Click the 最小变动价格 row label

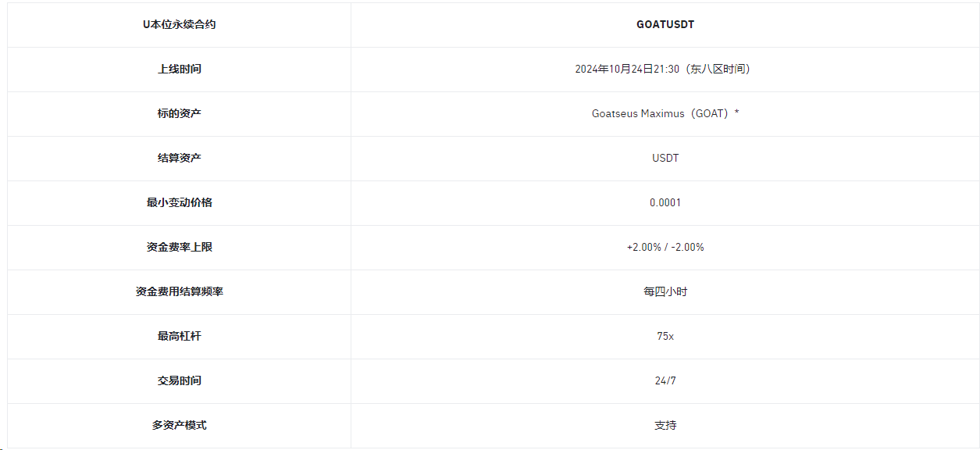click(x=179, y=202)
